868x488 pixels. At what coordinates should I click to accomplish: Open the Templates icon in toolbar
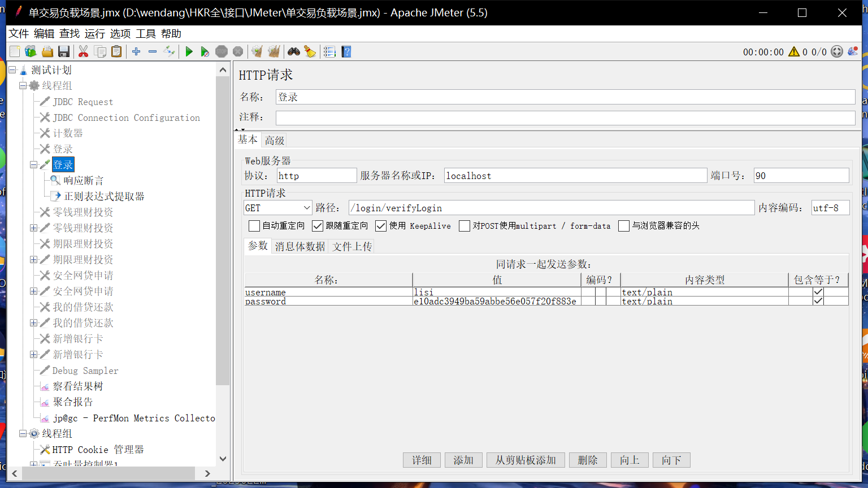point(31,52)
